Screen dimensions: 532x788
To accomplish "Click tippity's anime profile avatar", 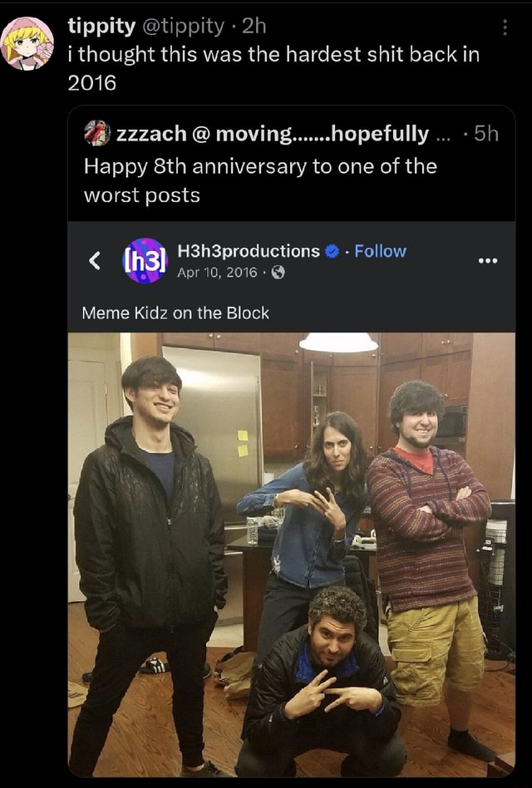I will pos(27,42).
